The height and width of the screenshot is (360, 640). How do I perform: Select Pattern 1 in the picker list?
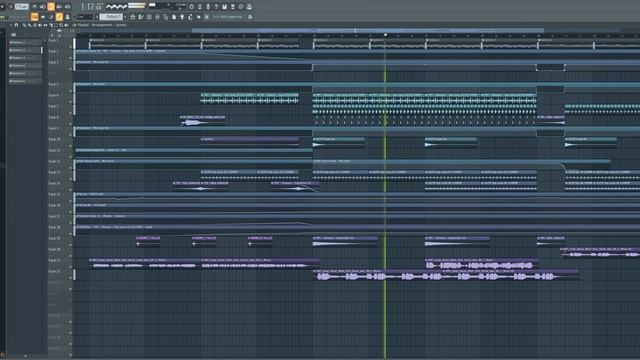25,42
